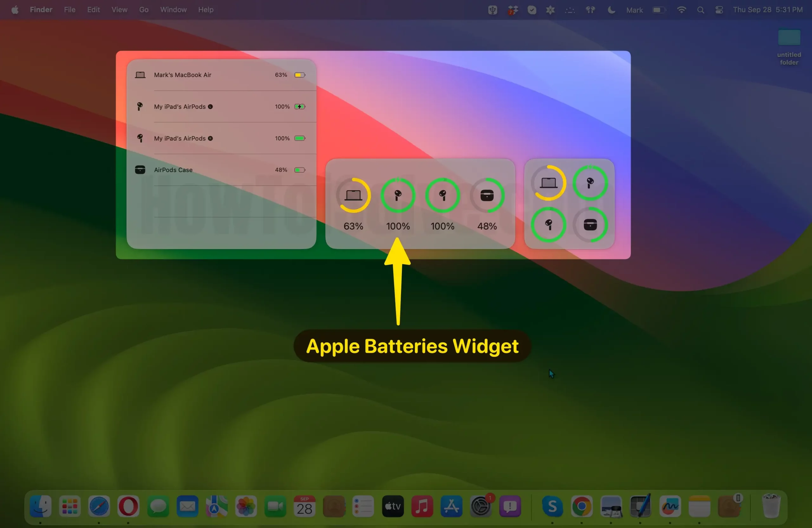The image size is (812, 528).
Task: Click the laptop icon in the list widget
Action: coord(140,75)
